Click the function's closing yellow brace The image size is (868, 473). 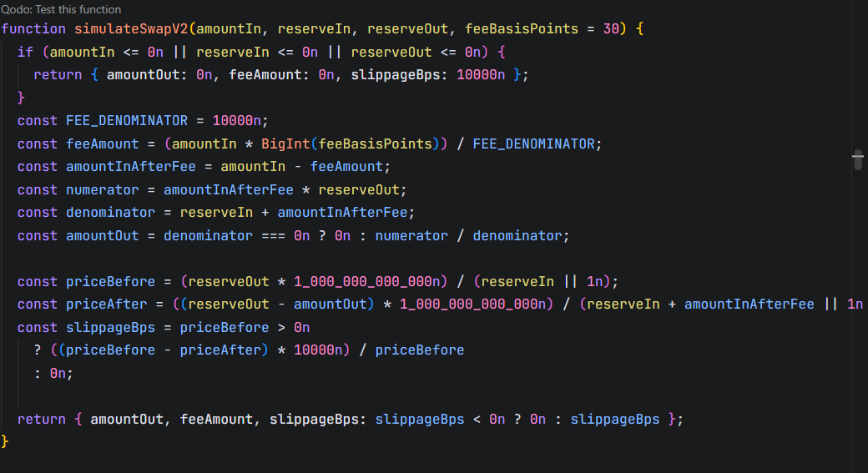(x=5, y=441)
